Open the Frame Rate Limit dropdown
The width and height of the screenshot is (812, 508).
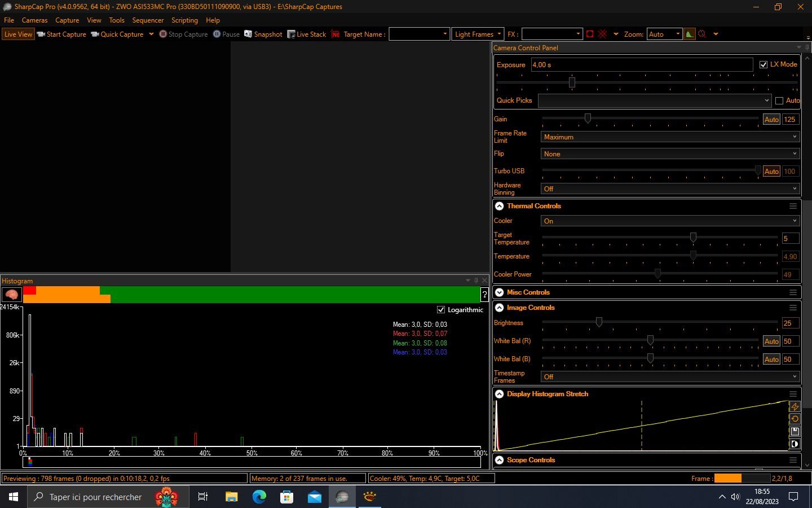point(670,137)
